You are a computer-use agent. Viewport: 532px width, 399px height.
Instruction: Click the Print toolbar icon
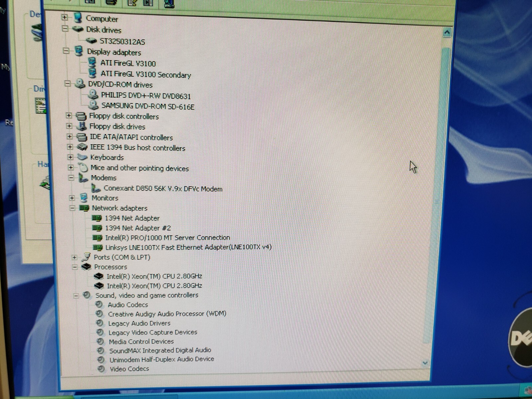(111, 3)
